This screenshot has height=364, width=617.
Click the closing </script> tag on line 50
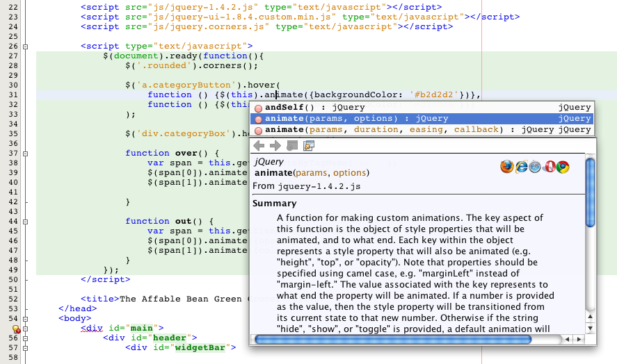click(106, 279)
